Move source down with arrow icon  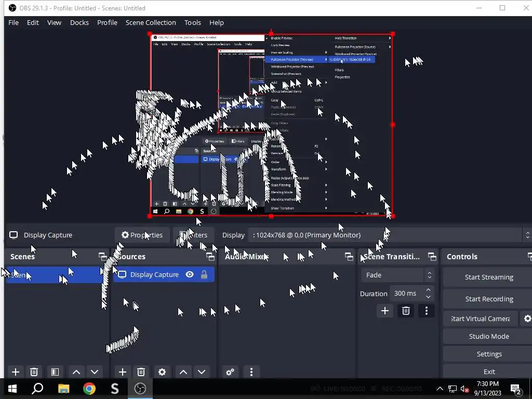[x=202, y=372]
